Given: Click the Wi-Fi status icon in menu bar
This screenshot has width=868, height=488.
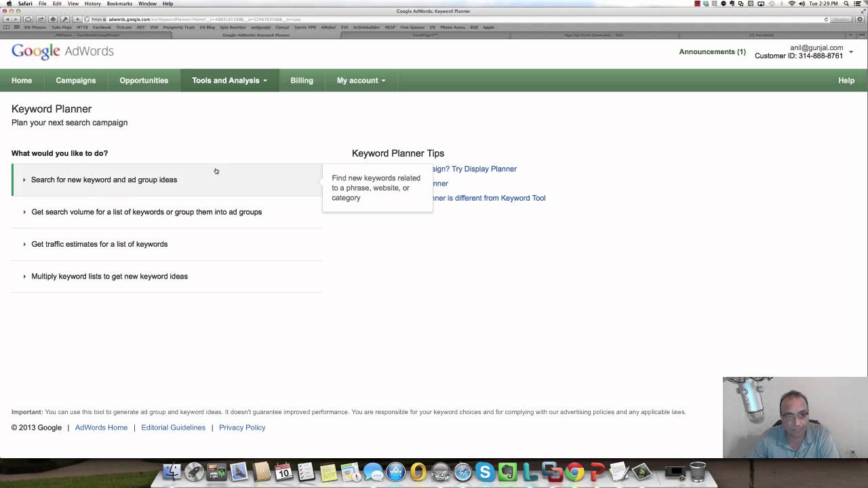Looking at the screenshot, I should pyautogui.click(x=791, y=3).
